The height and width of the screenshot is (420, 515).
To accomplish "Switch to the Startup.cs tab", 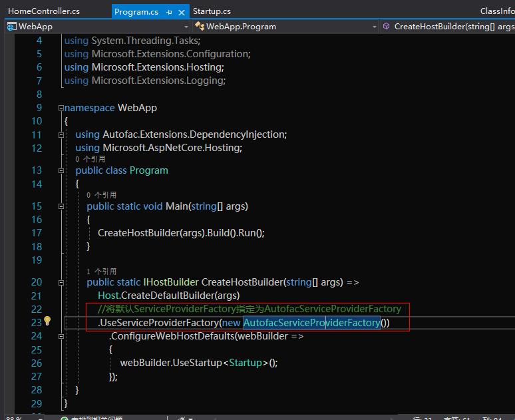I will [x=212, y=11].
